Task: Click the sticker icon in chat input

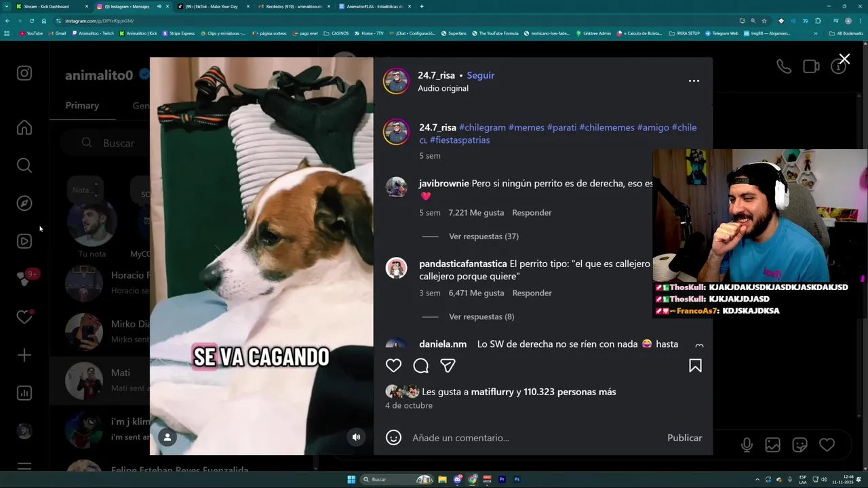Action: [800, 445]
